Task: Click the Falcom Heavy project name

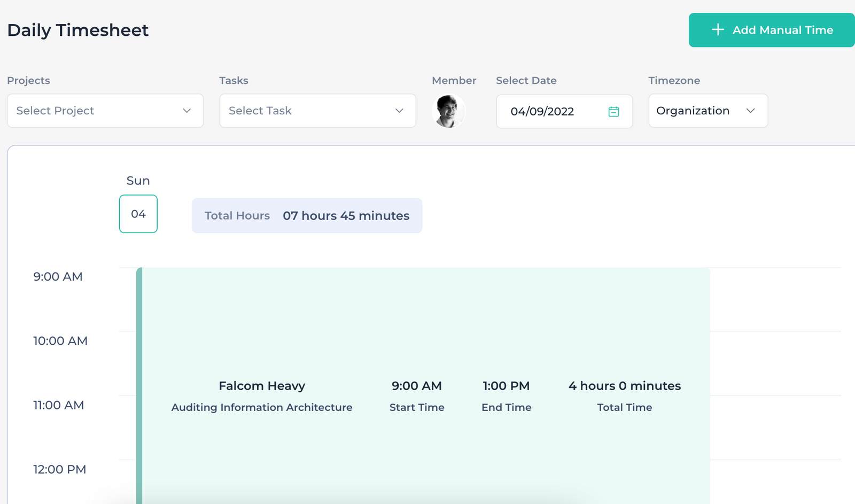Action: click(261, 385)
